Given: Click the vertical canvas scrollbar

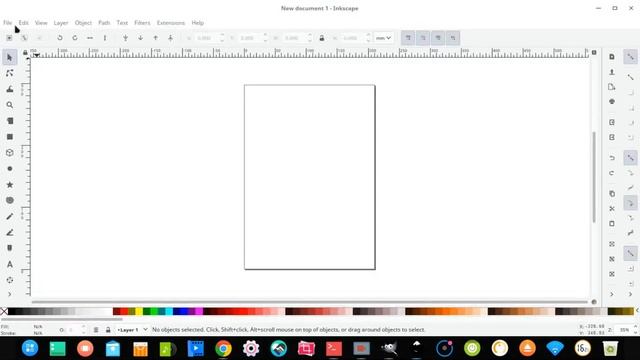Looking at the screenshot, I should point(594,177).
